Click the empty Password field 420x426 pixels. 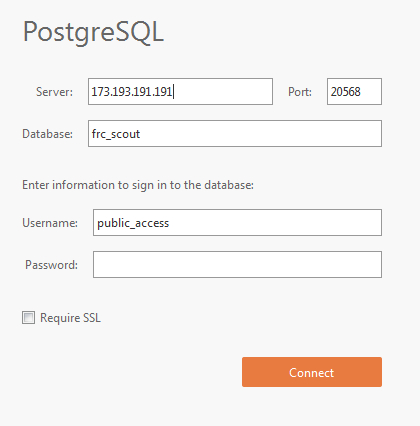237,265
